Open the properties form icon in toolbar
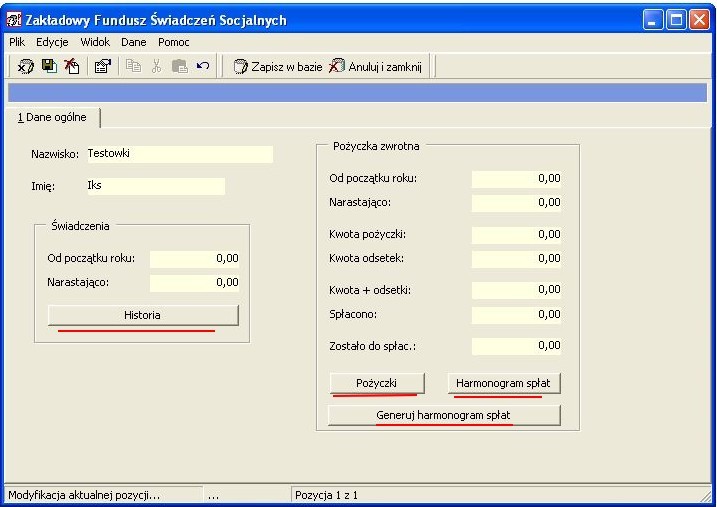This screenshot has height=507, width=717. (x=103, y=67)
